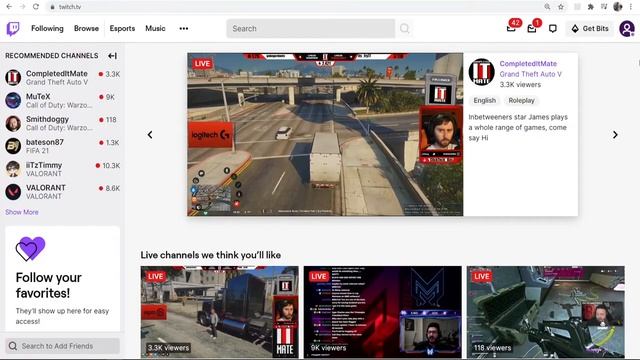Image resolution: width=640 pixels, height=360 pixels.
Task: Open Smithdoggy channel in sidebar
Action: (62, 123)
